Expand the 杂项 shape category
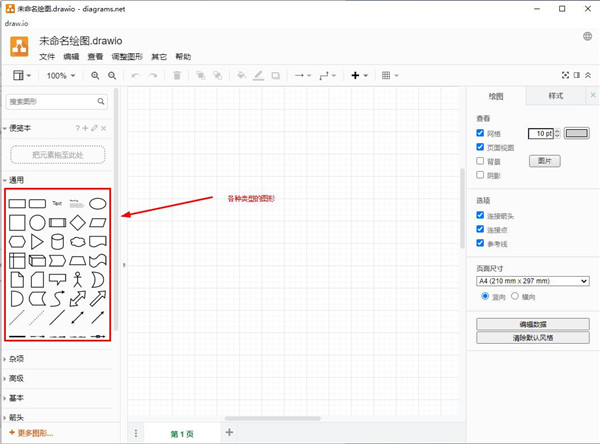This screenshot has width=600, height=444. pyautogui.click(x=15, y=358)
